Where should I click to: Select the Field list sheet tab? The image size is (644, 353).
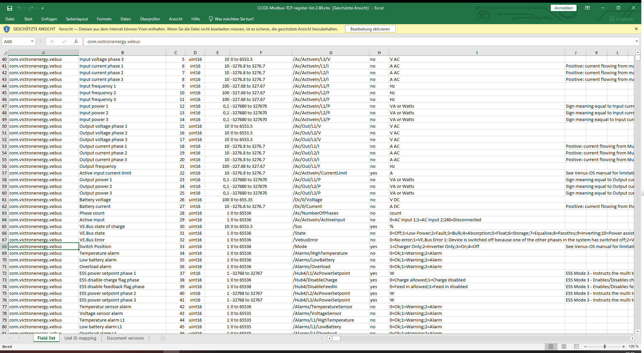point(46,338)
